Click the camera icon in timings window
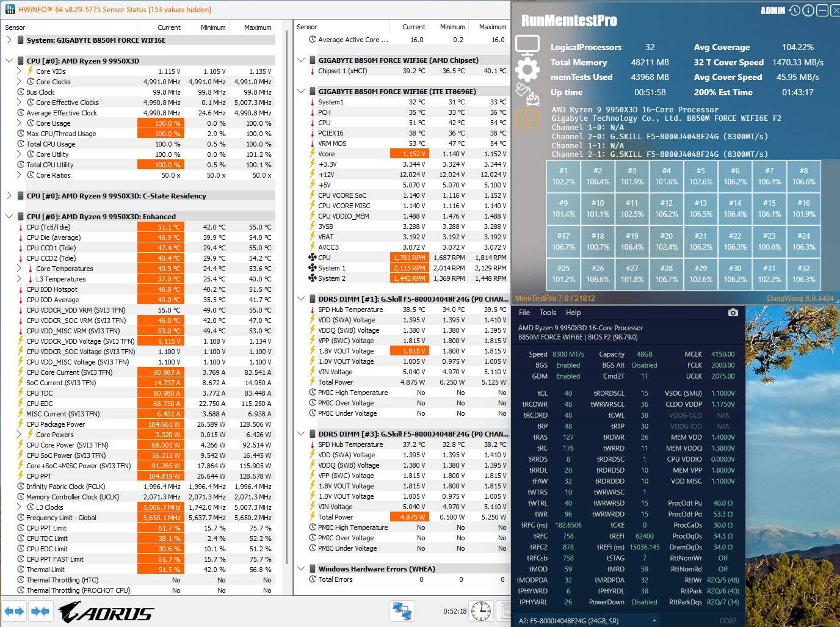This screenshot has height=627, width=840. pos(733,313)
